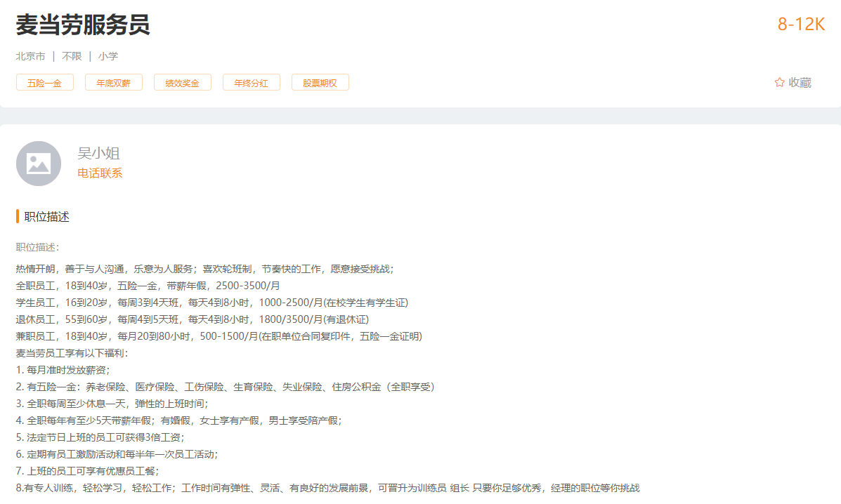Click the 五险一金 benefit tag
Screen dimensions: 841x504
point(44,83)
